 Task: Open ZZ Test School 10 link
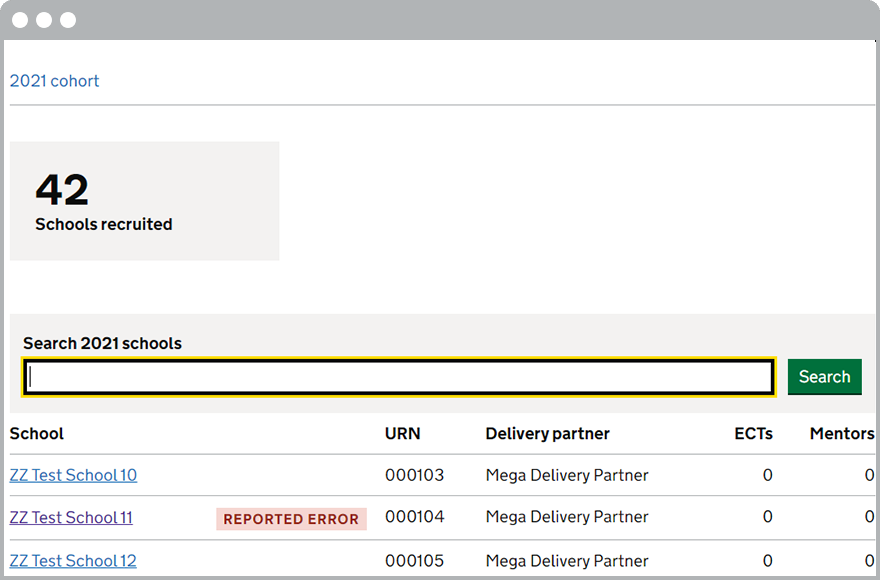(x=73, y=475)
